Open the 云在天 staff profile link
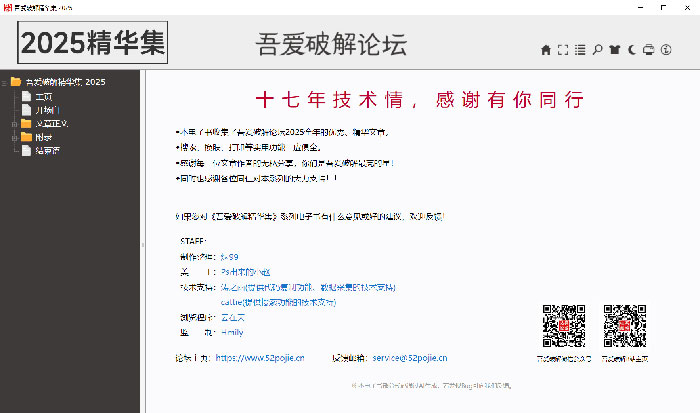 tap(233, 317)
